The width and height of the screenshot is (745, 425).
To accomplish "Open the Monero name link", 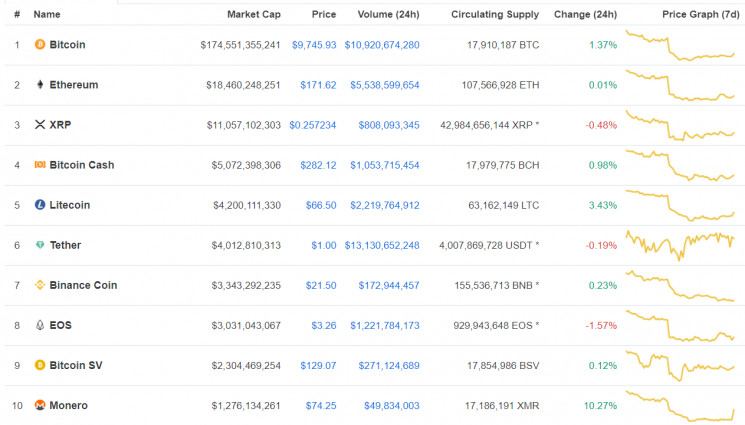I will 68,406.
